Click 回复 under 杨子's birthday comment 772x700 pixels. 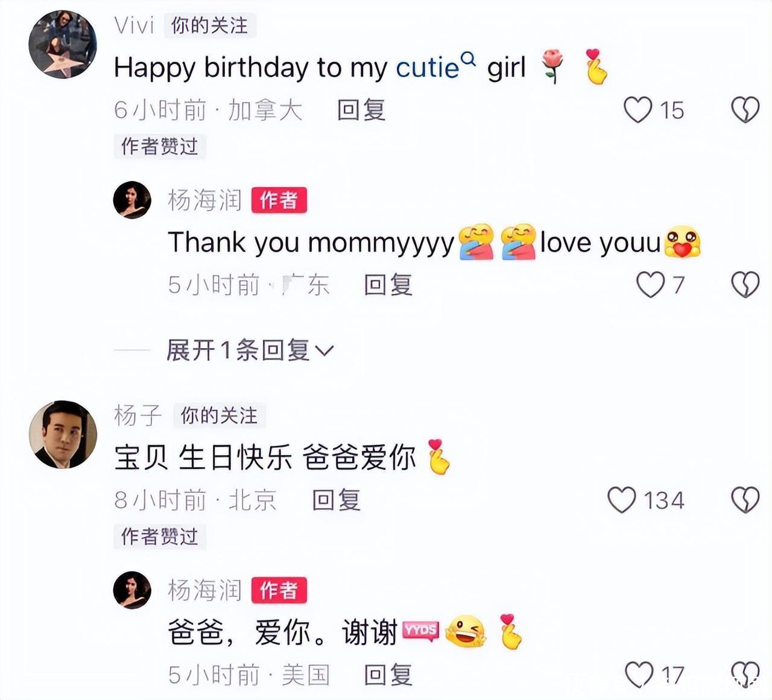tap(337, 500)
